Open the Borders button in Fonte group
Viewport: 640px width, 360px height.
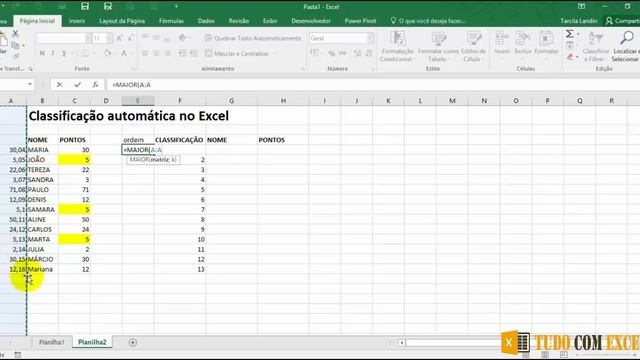pos(85,53)
